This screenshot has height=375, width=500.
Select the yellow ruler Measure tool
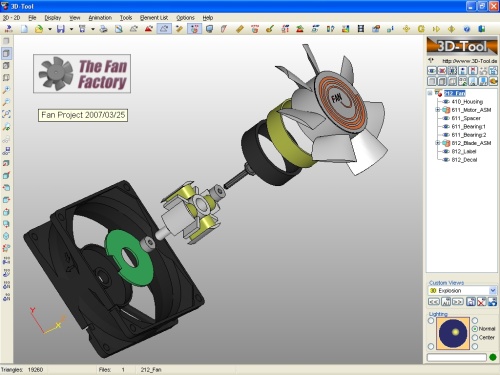pos(239,29)
